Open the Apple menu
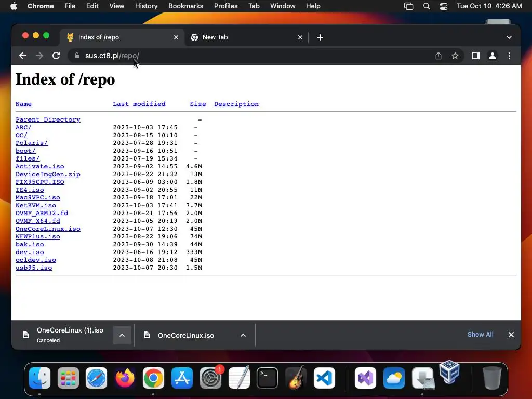 pos(14,6)
